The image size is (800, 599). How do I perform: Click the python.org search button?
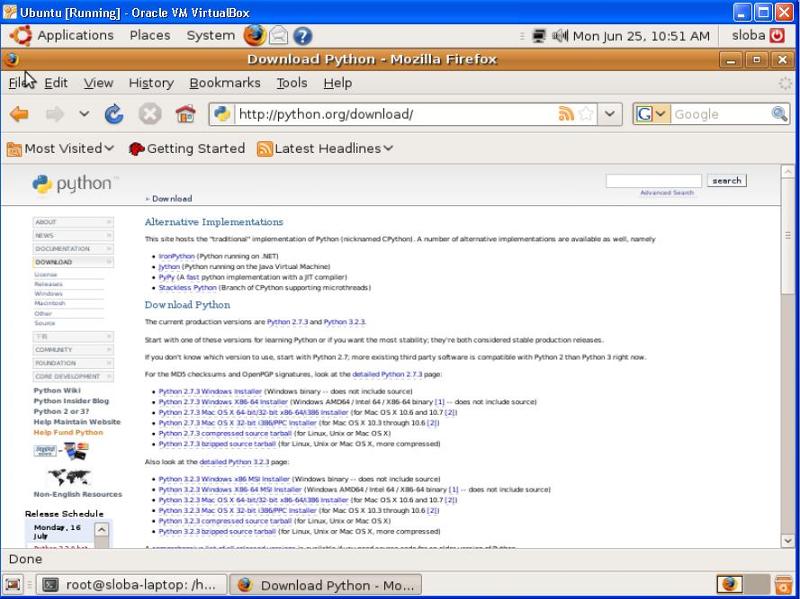727,181
